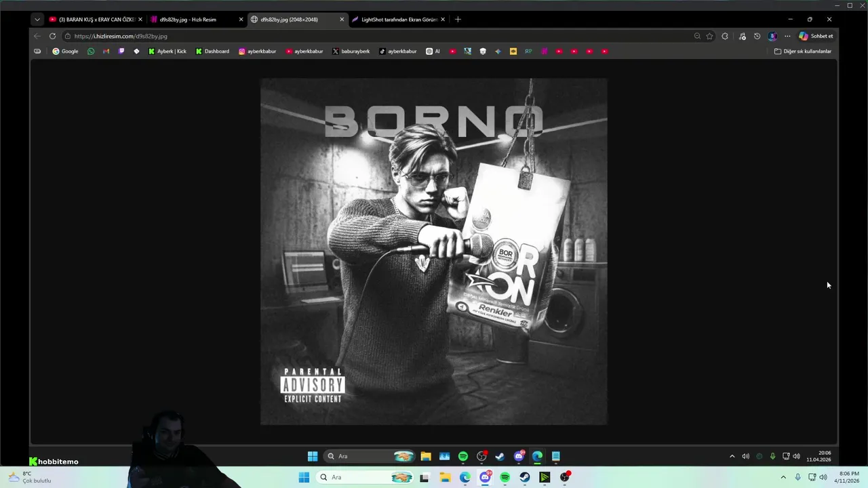The image size is (868, 488).
Task: Open Steam on the light taskbar
Action: pos(525,477)
